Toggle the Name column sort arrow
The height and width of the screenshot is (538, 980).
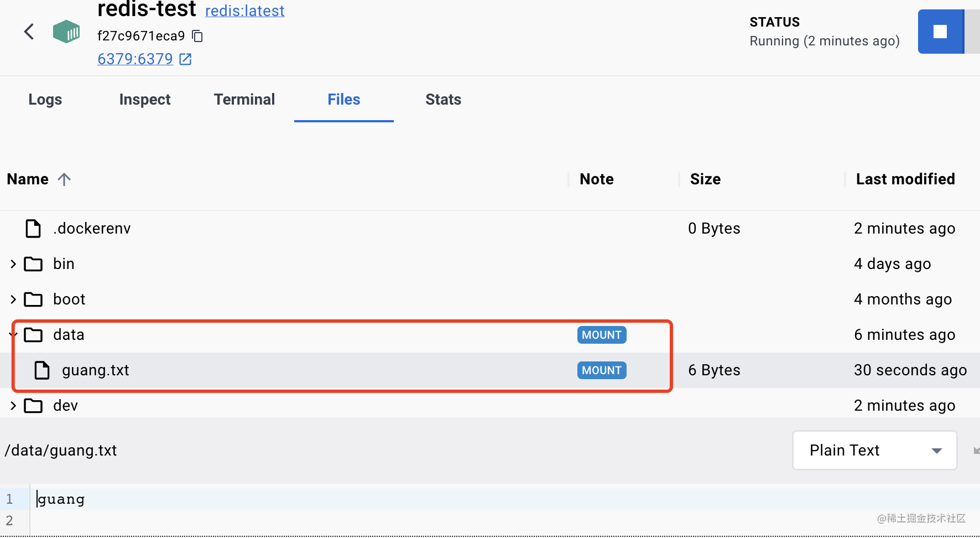click(64, 179)
